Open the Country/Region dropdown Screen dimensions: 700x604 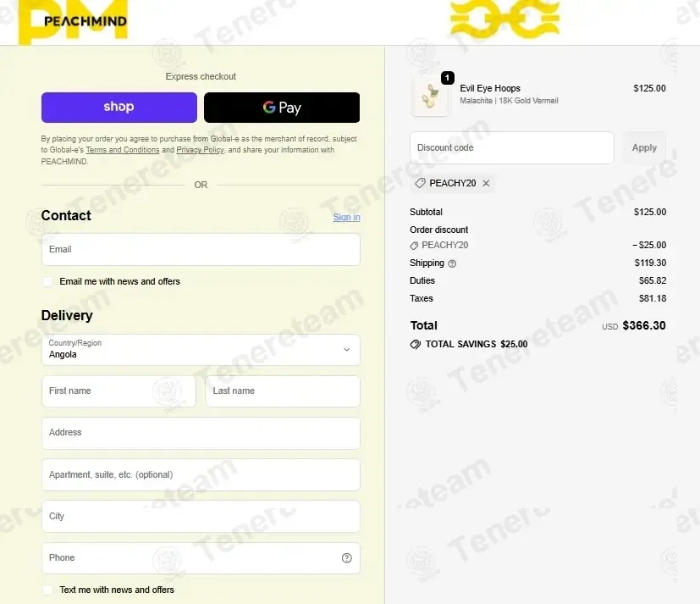pyautogui.click(x=201, y=349)
